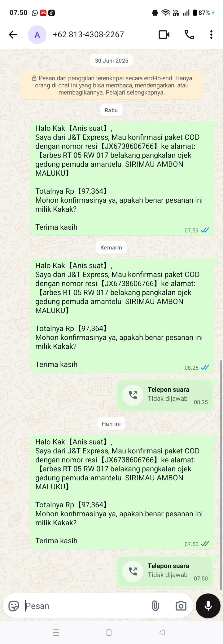This screenshot has height=644, width=223.
Task: Select the message sent at 07.59
Action: coord(122,178)
